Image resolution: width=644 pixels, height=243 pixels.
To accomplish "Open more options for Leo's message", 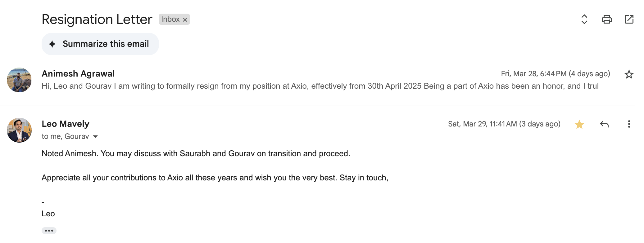I will coord(629,124).
